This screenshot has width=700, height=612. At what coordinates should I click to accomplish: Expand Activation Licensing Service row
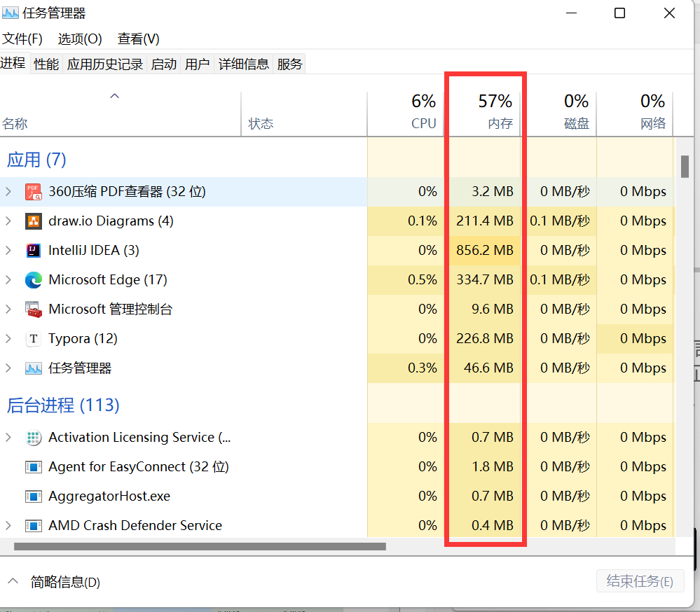click(x=8, y=438)
